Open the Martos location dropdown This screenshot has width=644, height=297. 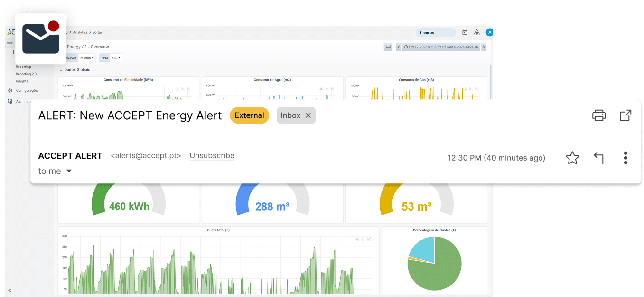tap(87, 58)
